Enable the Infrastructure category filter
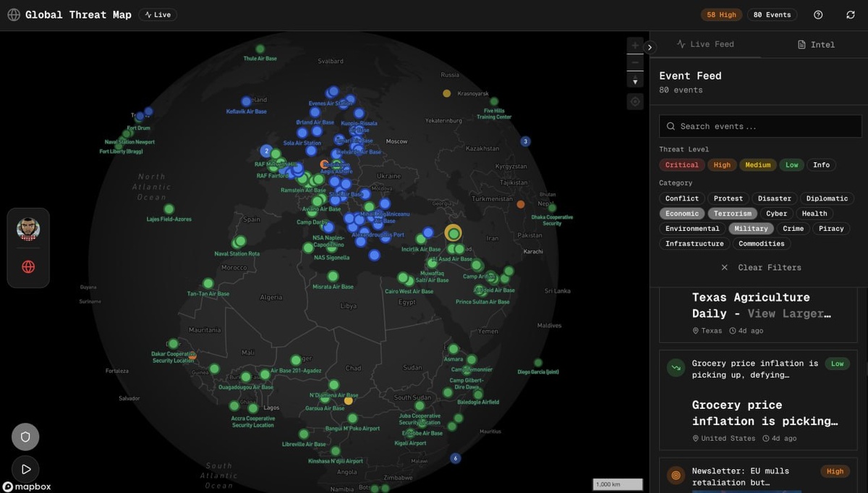This screenshot has width=868, height=493. [x=694, y=244]
